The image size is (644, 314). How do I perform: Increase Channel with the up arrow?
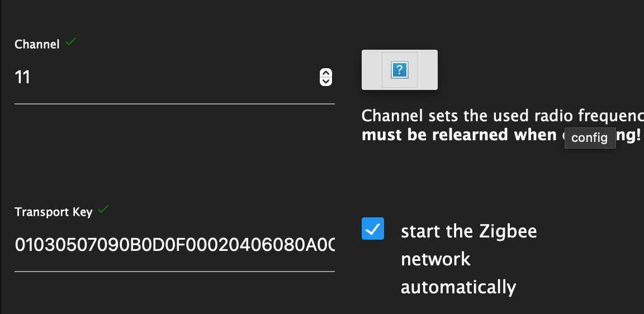click(325, 73)
